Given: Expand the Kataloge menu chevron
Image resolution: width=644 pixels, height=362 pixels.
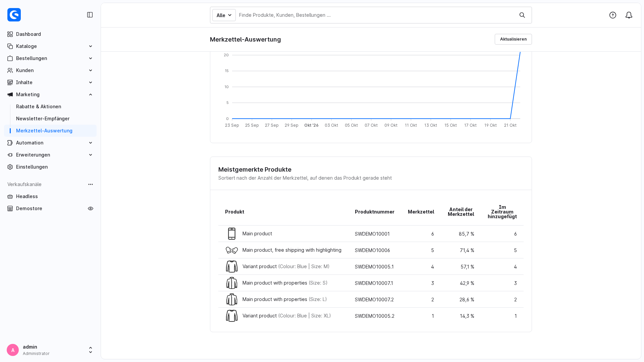Looking at the screenshot, I should (91, 46).
